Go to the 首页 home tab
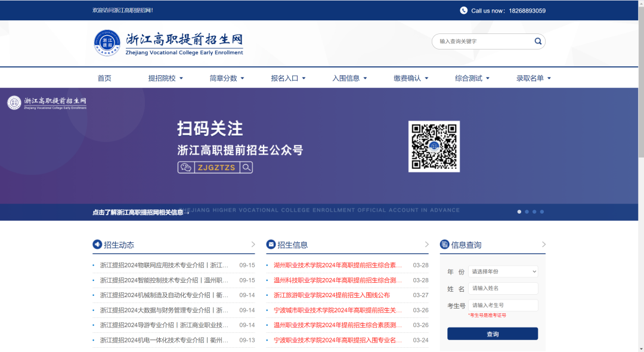This screenshot has width=644, height=352. click(104, 78)
